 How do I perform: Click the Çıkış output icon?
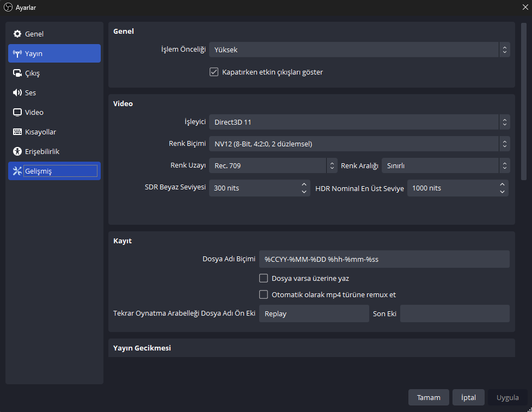[x=17, y=73]
